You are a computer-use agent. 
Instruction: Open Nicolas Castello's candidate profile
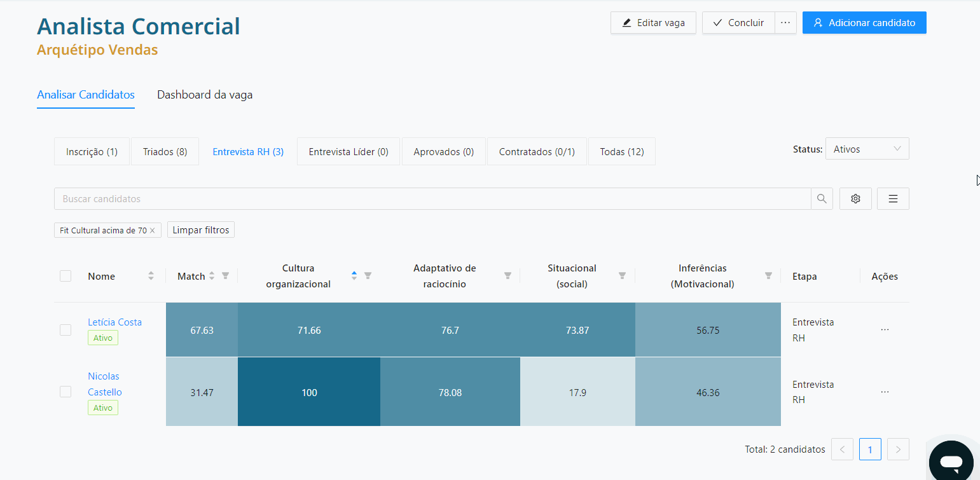(x=104, y=383)
